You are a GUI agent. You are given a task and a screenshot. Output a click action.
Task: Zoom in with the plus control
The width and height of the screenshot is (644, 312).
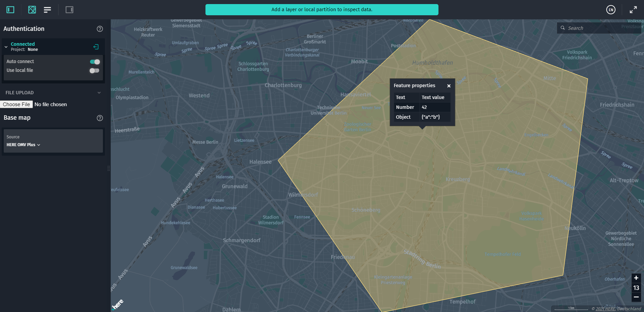click(636, 278)
